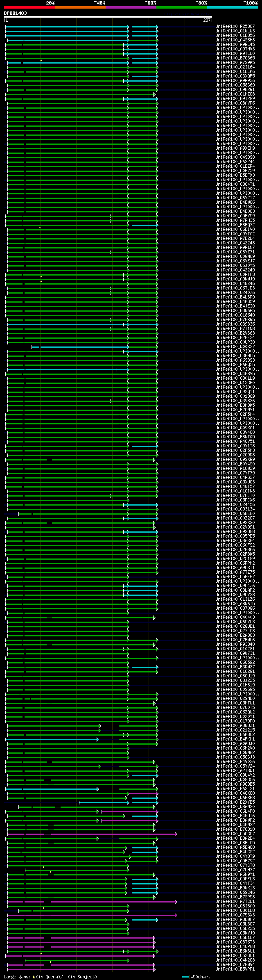Select the UniRef100_C7GW94 label
Screen dimensions: 262x980
(235, 965)
